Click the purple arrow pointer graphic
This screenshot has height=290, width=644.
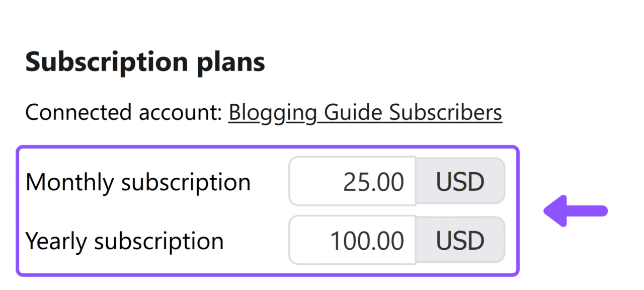pos(574,210)
